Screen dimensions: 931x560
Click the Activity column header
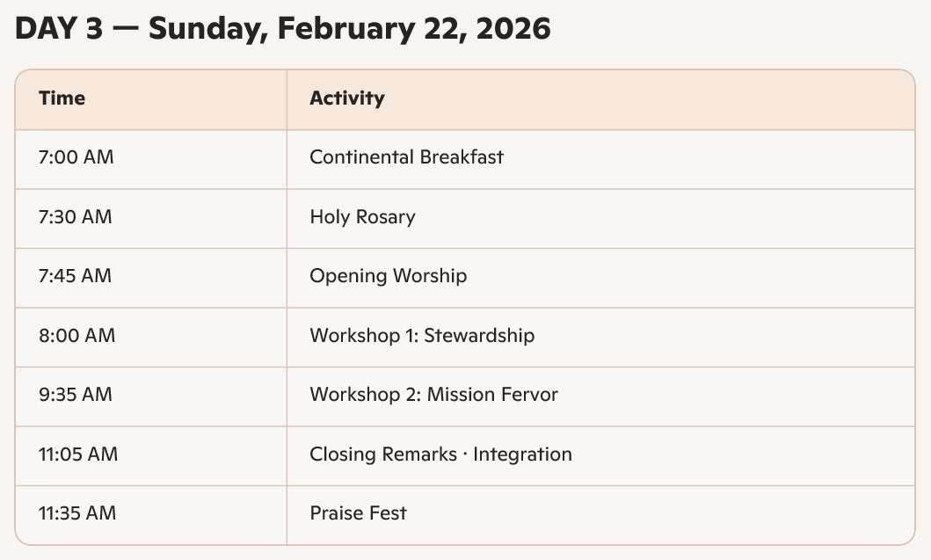click(346, 98)
